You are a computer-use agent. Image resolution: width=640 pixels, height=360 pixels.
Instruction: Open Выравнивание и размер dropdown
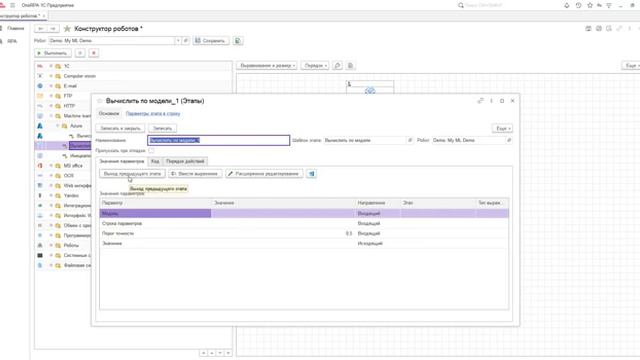[x=267, y=65]
